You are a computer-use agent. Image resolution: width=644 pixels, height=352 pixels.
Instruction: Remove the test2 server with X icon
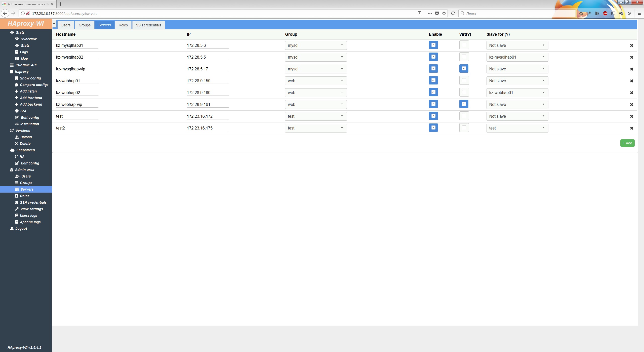[x=631, y=128]
